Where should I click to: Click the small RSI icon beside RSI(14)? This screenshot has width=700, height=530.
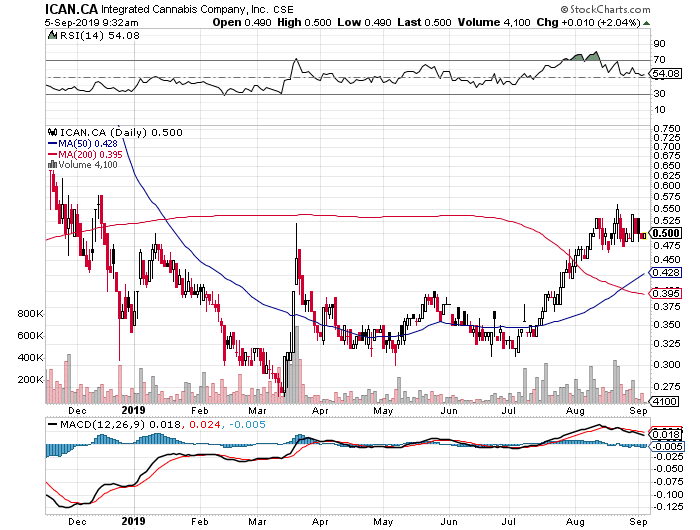[52, 35]
